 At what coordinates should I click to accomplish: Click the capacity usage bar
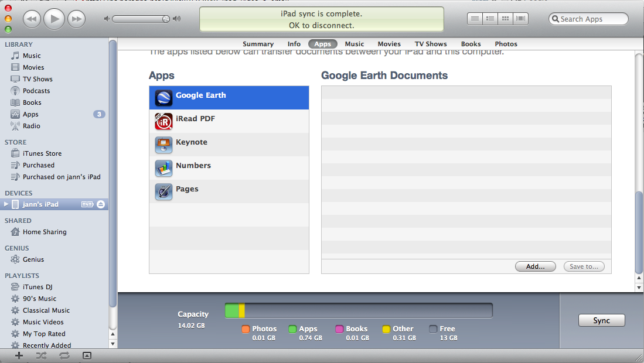[x=359, y=310]
